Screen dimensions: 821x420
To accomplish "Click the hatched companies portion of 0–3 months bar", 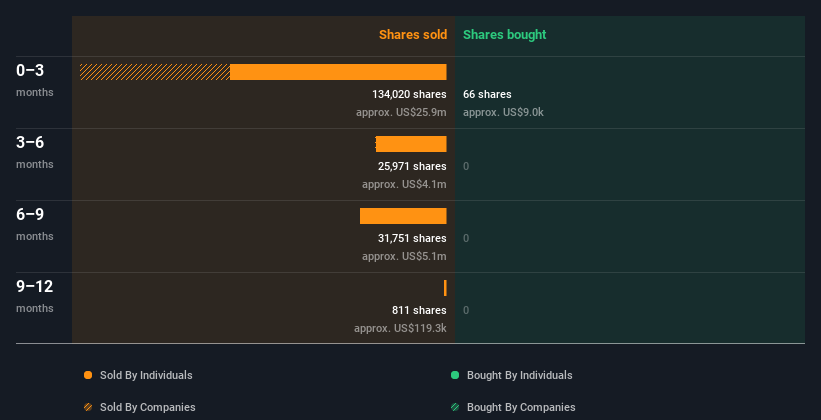I will pyautogui.click(x=155, y=72).
